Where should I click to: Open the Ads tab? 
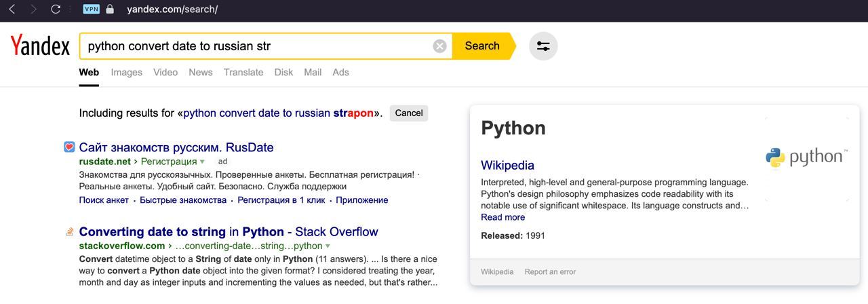coord(340,73)
